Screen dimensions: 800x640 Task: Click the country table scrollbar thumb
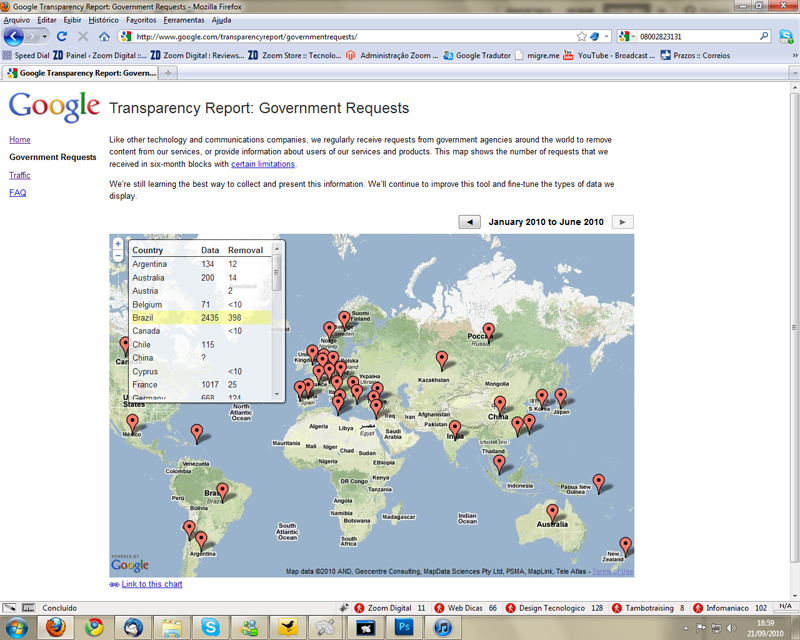277,272
